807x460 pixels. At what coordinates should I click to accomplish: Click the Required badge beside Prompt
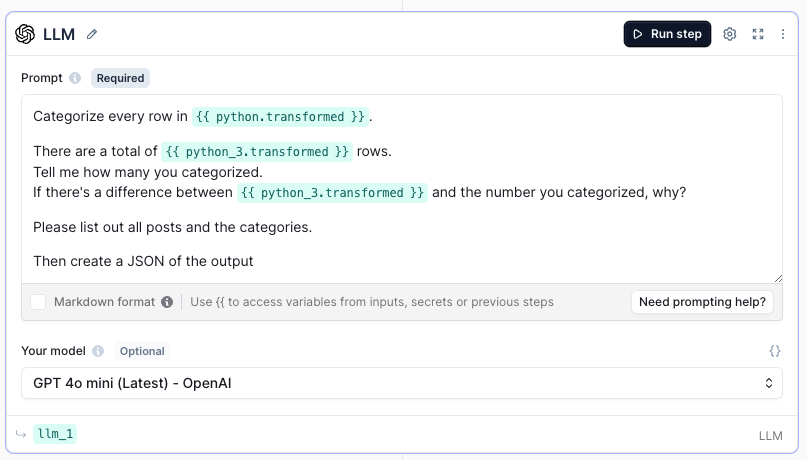(x=120, y=78)
